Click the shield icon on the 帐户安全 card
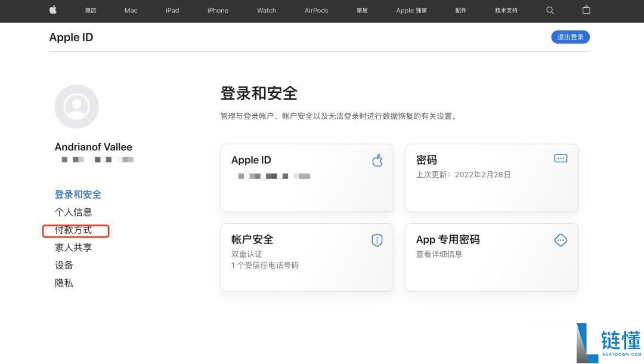Viewport: 644px width, 364px height. (376, 239)
